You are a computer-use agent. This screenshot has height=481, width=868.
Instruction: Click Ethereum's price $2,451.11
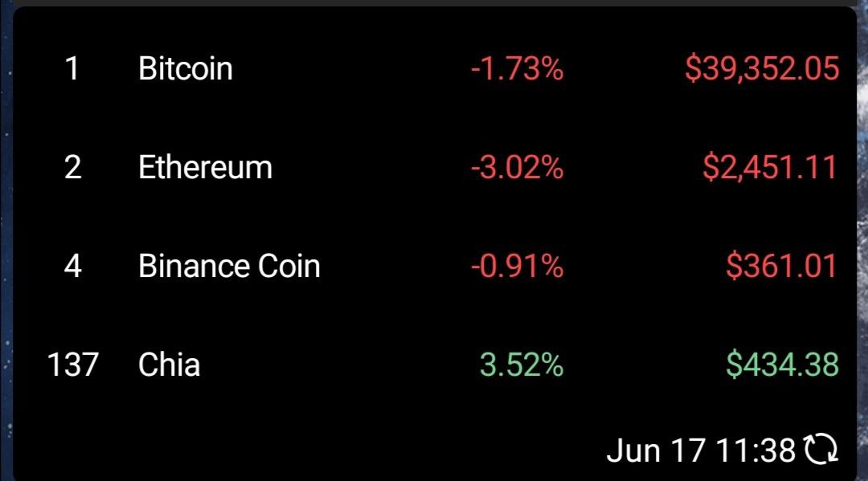point(770,168)
